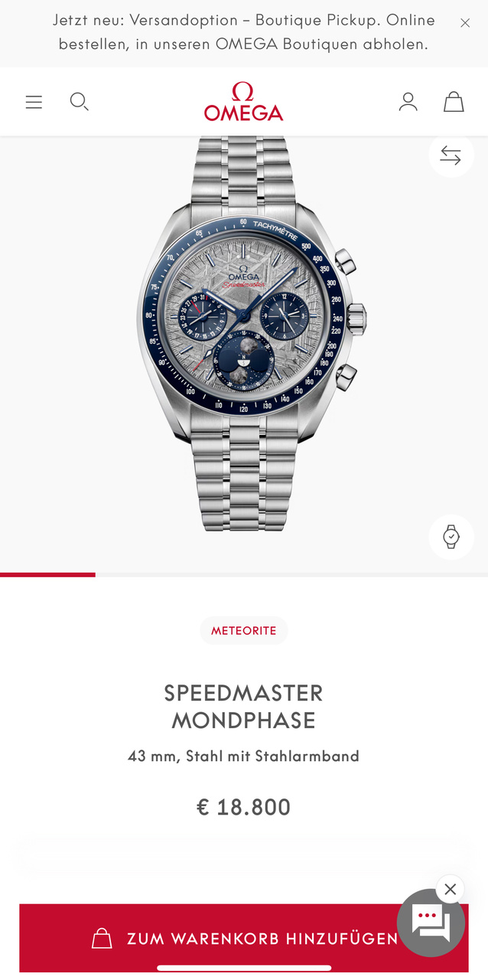Open the watch try-on icon
Image resolution: width=488 pixels, height=980 pixels.
(x=451, y=537)
